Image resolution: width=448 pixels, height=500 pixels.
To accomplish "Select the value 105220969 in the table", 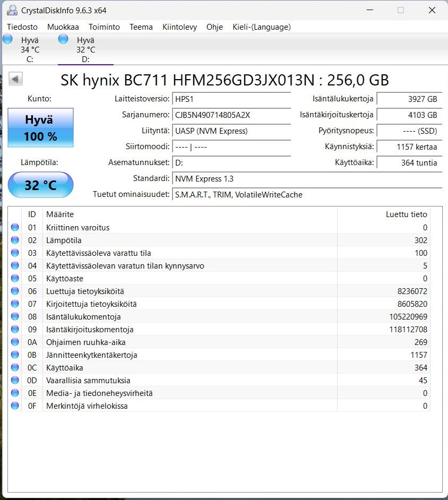I will [x=408, y=317].
